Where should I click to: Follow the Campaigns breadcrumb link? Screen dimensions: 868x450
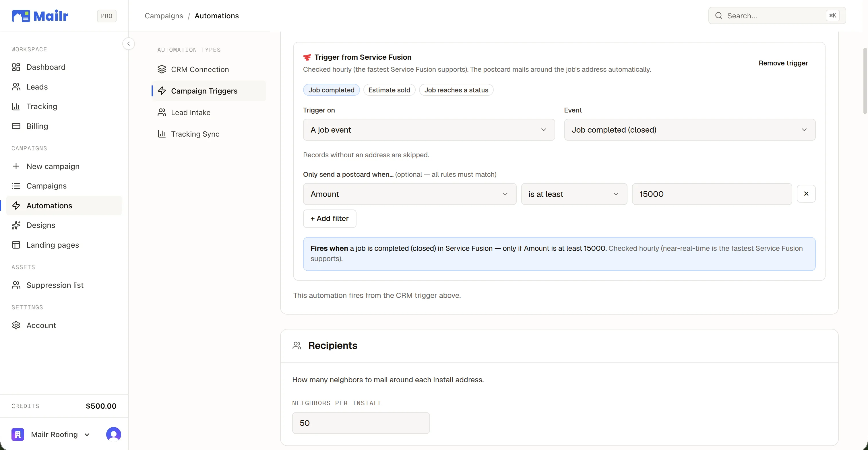(164, 16)
